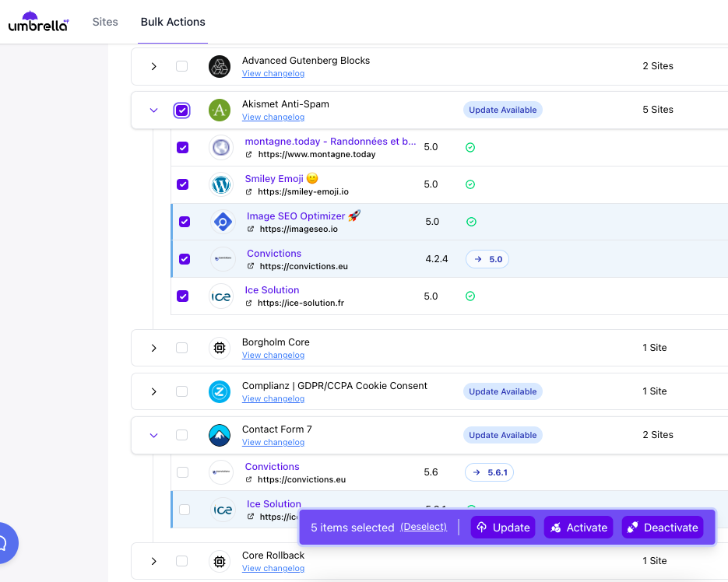Click Deselect in the selection bar
The image size is (728, 582).
point(424,527)
